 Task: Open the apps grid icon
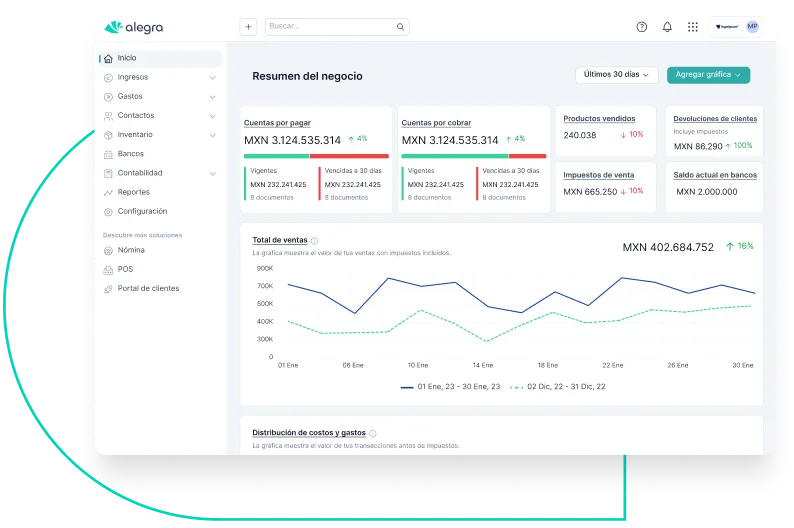pyautogui.click(x=693, y=27)
